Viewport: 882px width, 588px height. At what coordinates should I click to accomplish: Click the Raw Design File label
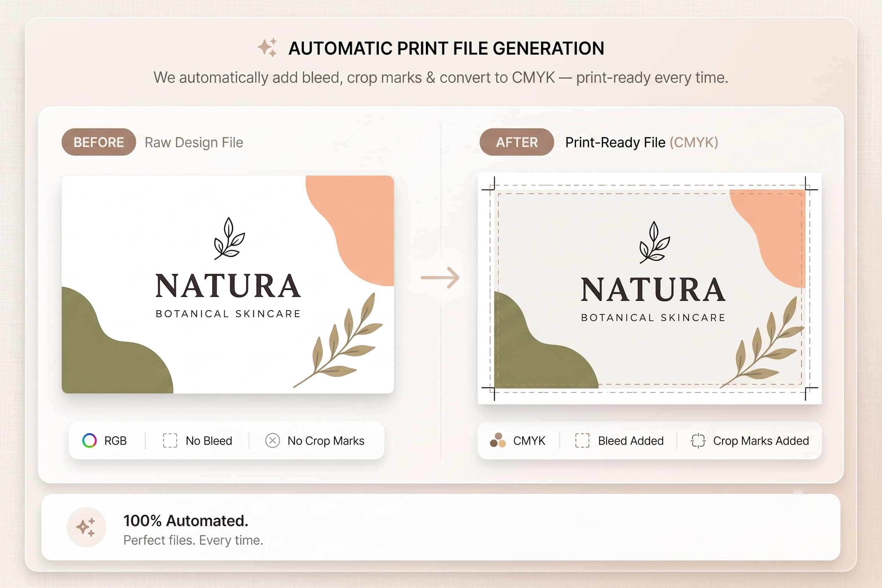(194, 143)
